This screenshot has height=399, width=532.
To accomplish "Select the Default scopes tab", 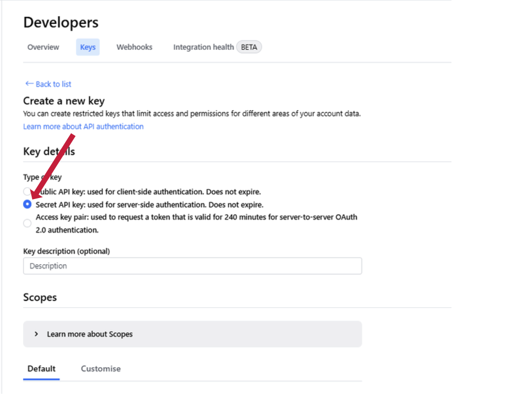I will pyautogui.click(x=41, y=369).
